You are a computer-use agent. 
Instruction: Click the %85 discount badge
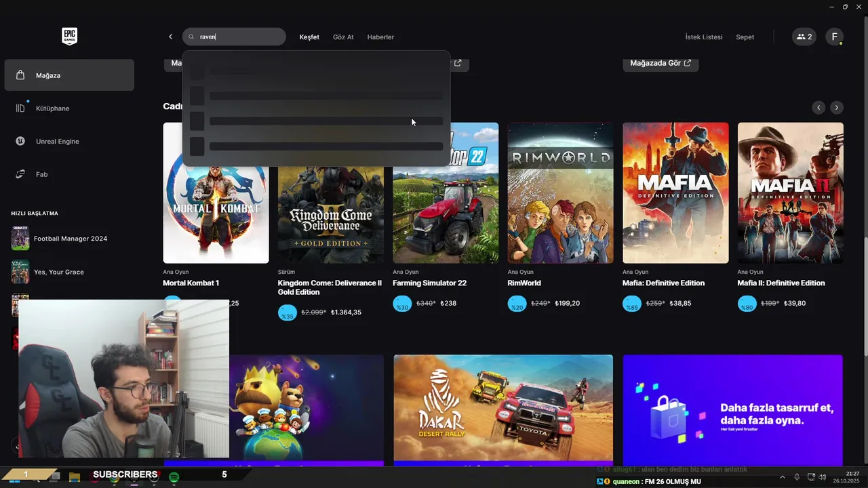632,304
